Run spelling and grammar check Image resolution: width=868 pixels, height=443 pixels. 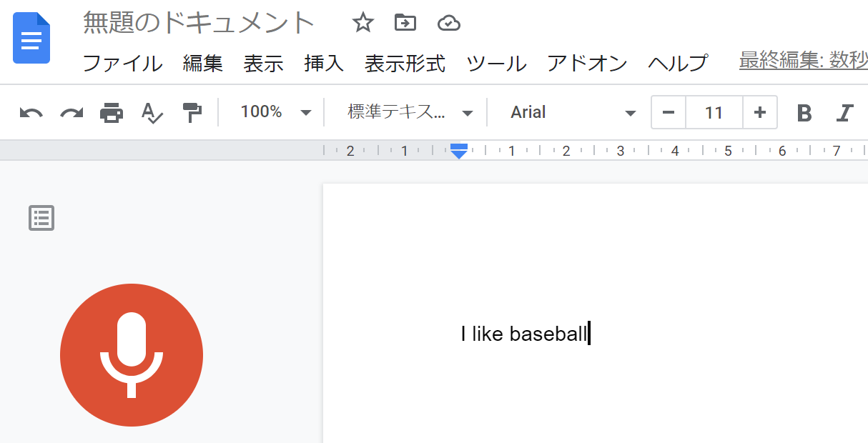[152, 113]
